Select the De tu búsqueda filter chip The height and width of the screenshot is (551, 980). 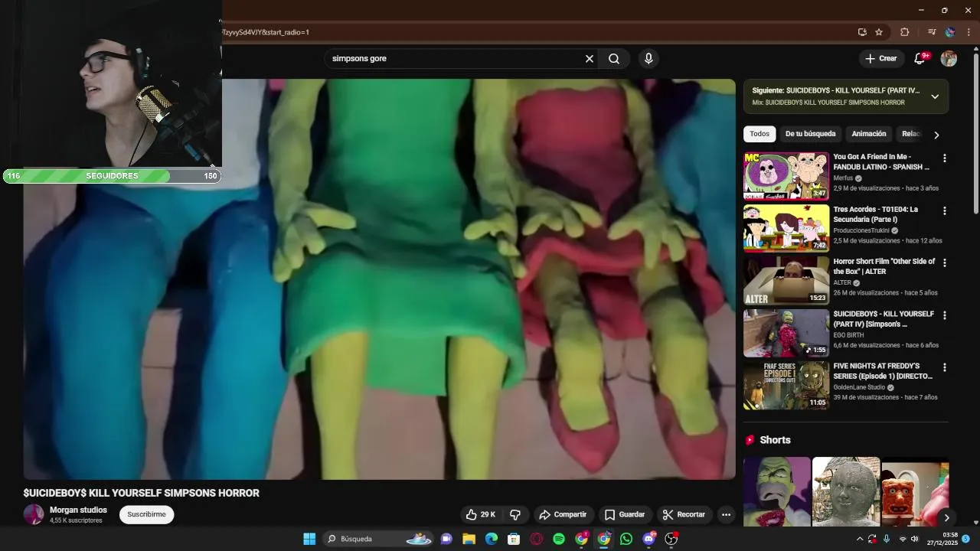tap(810, 134)
